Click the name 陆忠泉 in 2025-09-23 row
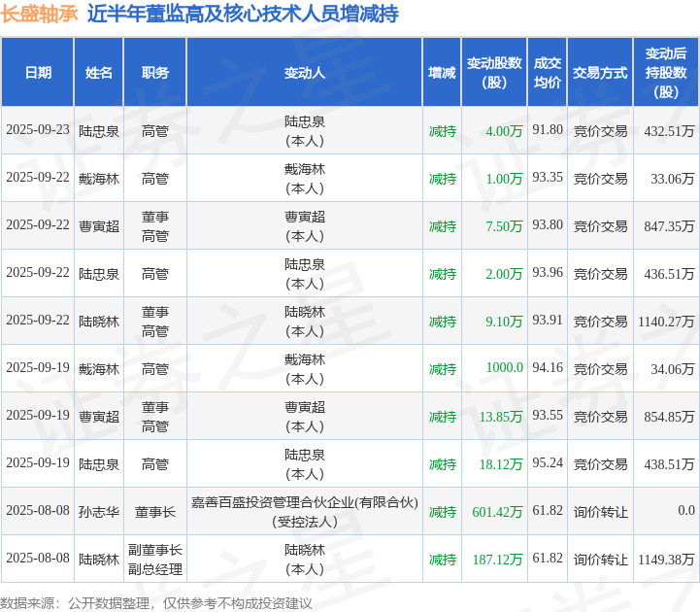Viewport: 700px width, 612px height. point(99,131)
